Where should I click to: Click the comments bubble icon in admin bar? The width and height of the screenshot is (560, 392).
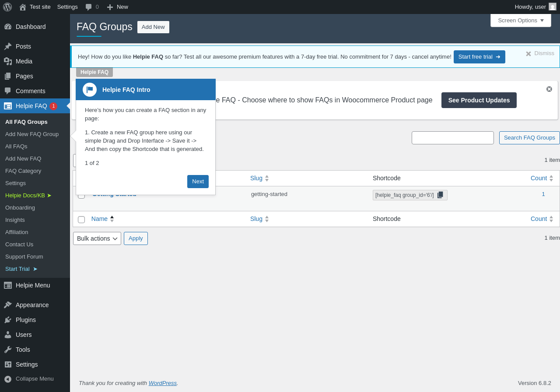[89, 7]
